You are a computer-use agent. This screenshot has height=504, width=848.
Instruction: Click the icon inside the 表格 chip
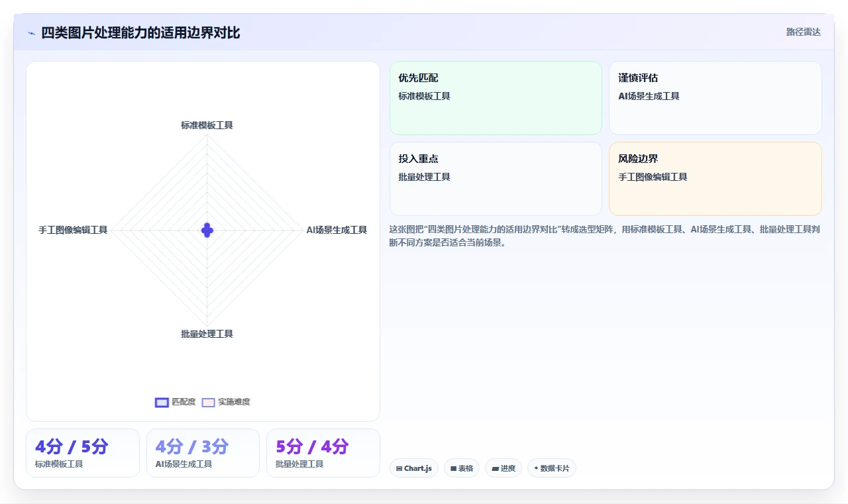click(x=454, y=468)
